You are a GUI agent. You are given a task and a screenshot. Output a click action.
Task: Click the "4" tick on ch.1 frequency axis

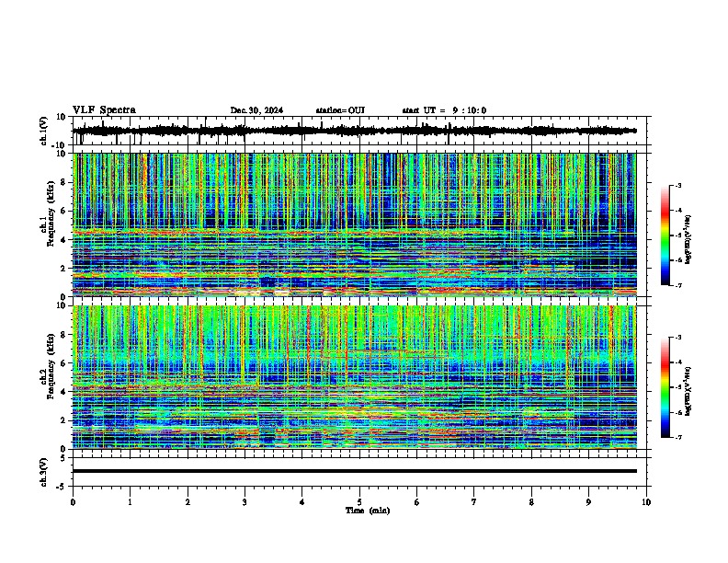[x=63, y=240]
